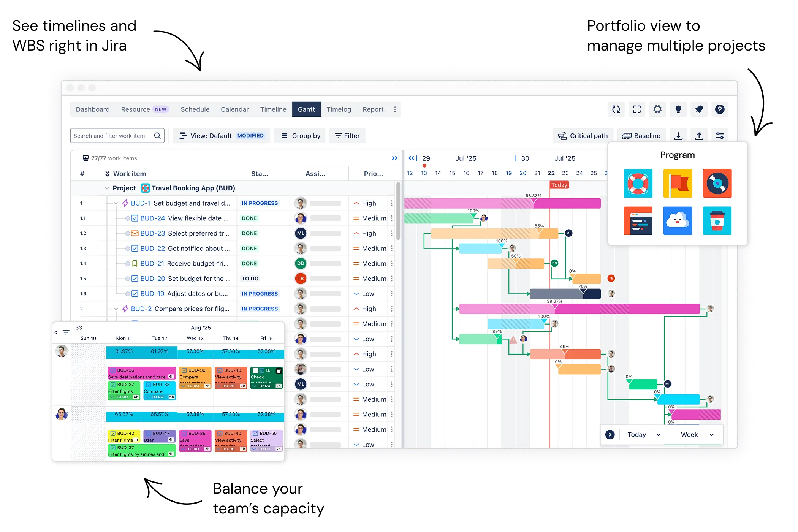Open the Week scale dropdown

coord(697,435)
